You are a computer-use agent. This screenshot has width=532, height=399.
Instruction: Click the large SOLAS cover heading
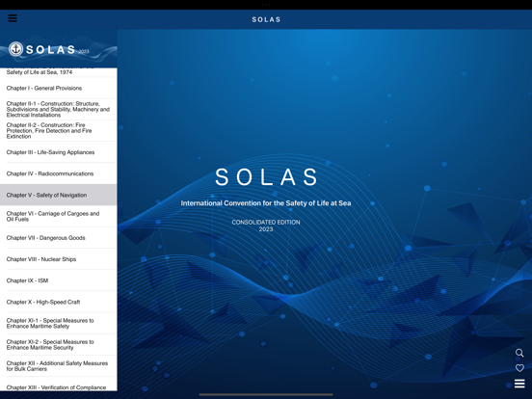[267, 177]
